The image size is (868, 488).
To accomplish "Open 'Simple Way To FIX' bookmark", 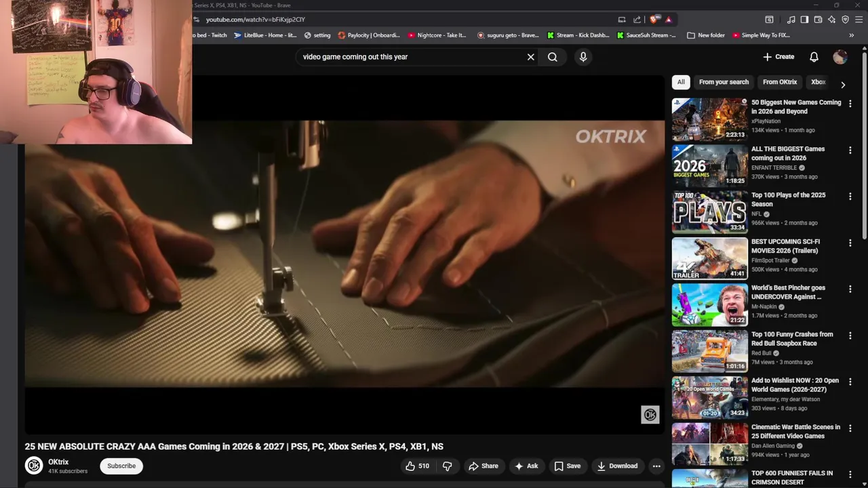I will [x=761, y=35].
